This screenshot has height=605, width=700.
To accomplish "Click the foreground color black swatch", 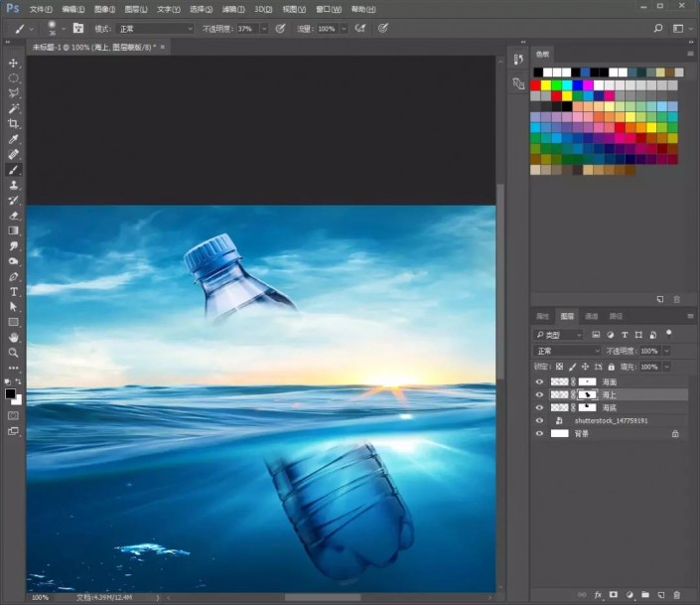I will tap(10, 393).
